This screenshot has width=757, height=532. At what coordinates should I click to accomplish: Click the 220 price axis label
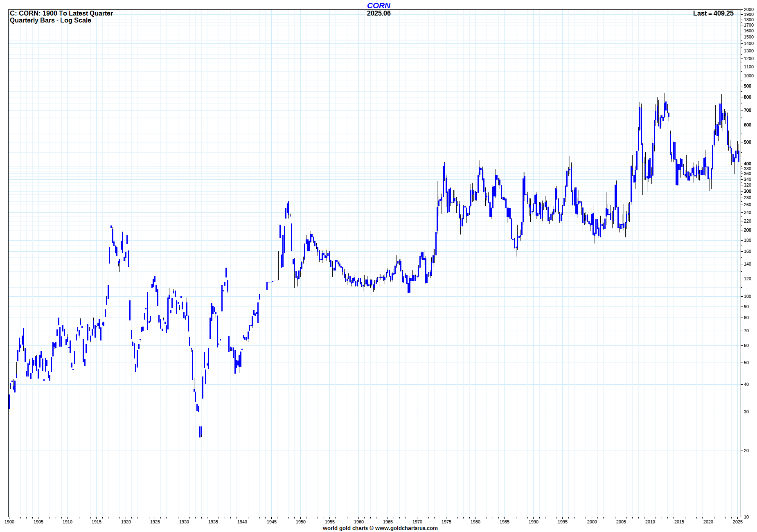pos(748,221)
